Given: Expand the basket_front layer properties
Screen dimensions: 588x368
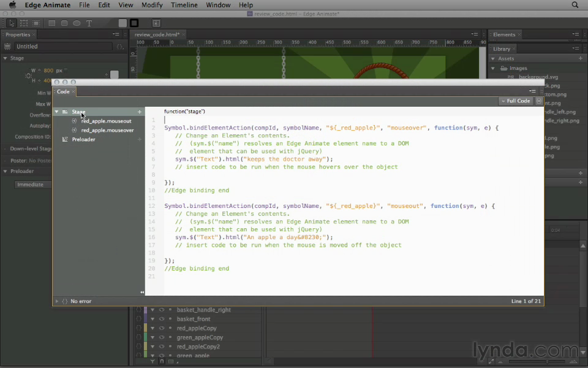Looking at the screenshot, I should click(153, 319).
